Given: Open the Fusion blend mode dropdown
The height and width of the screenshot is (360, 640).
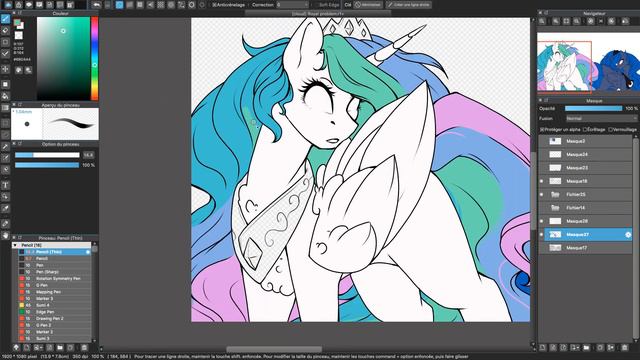Looking at the screenshot, I should (601, 118).
